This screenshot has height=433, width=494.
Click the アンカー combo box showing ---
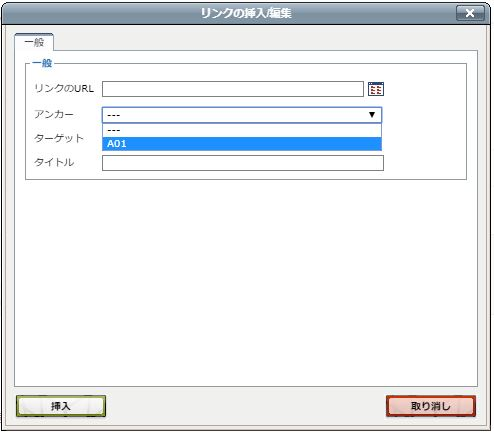pyautogui.click(x=242, y=115)
